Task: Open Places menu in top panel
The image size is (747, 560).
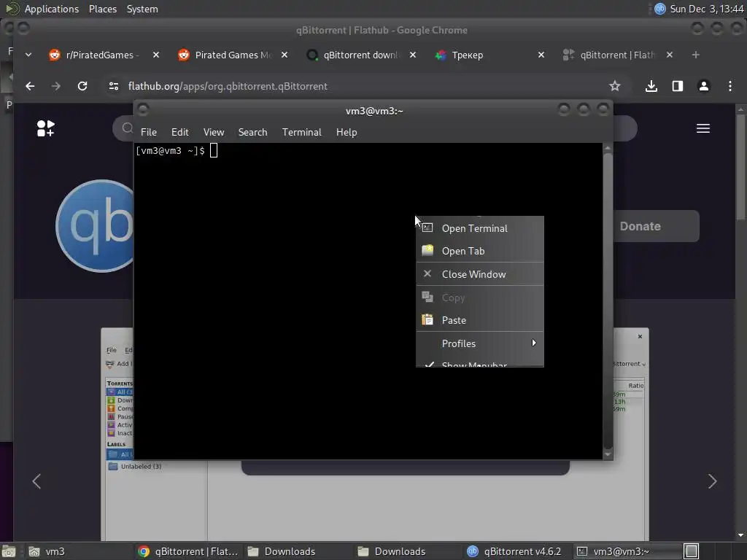Action: pos(103,9)
